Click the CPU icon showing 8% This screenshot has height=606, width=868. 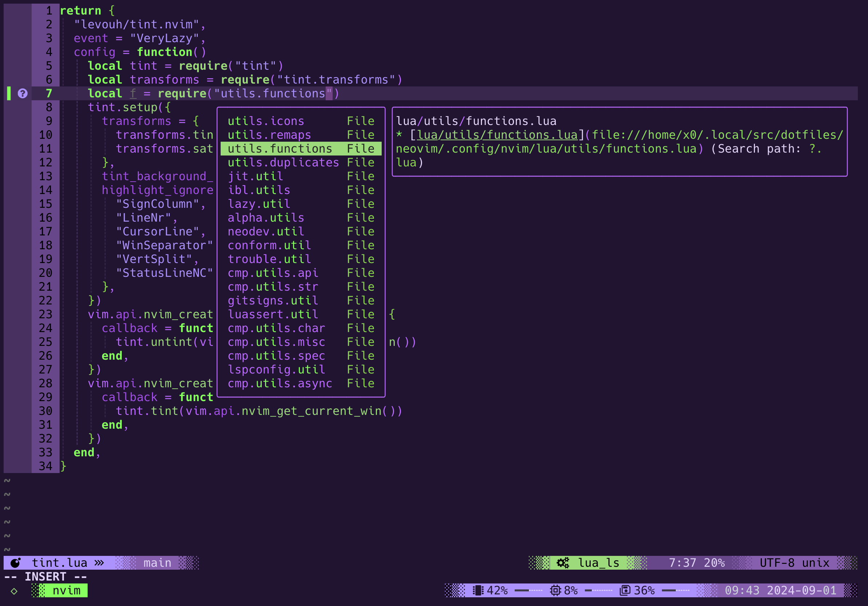[555, 590]
